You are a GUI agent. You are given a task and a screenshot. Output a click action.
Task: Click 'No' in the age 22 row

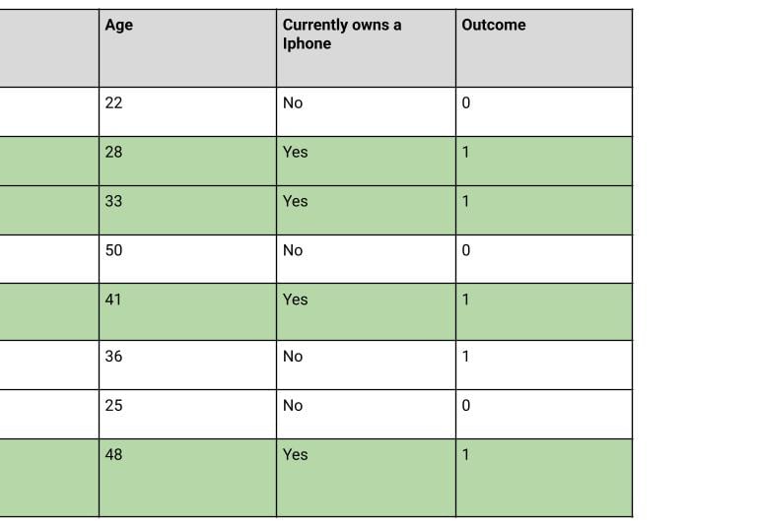293,102
